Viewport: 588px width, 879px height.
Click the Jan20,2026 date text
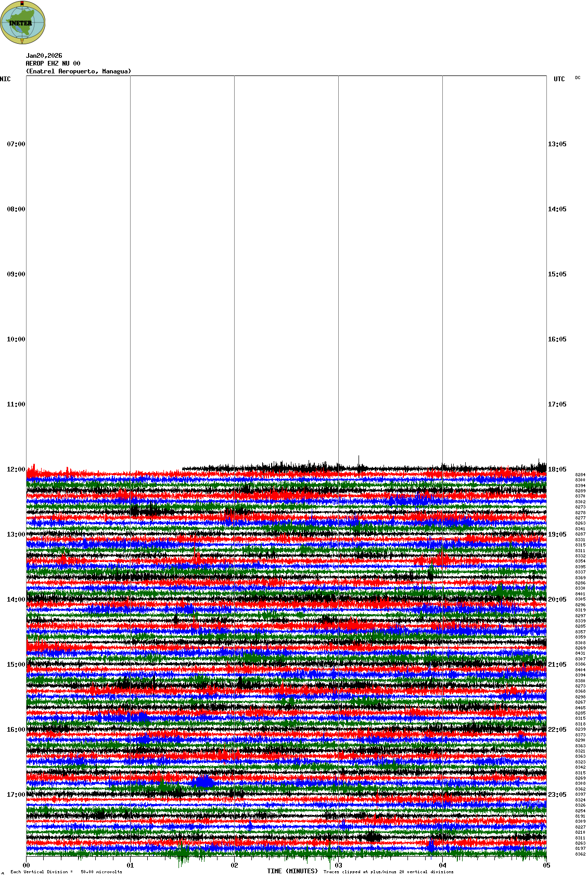(44, 56)
